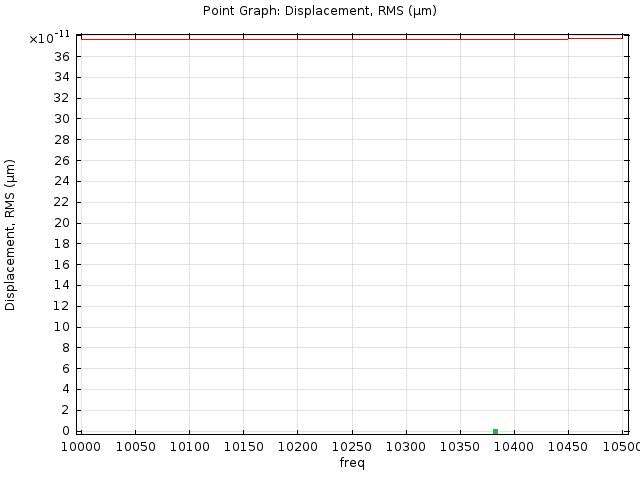
Task: Click the 10400 x-axis tick label
Action: (514, 446)
